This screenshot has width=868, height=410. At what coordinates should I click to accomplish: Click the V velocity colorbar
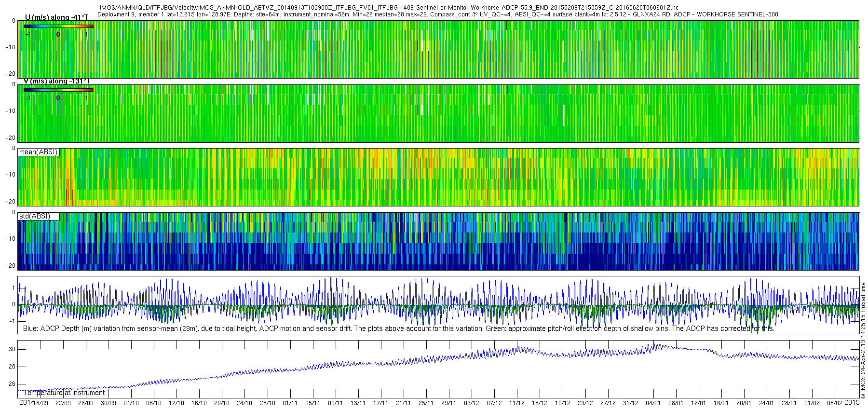click(58, 90)
